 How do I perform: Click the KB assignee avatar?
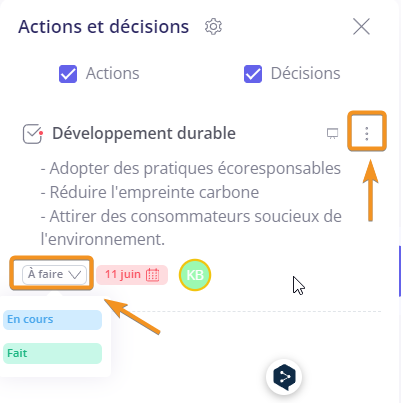click(x=195, y=275)
